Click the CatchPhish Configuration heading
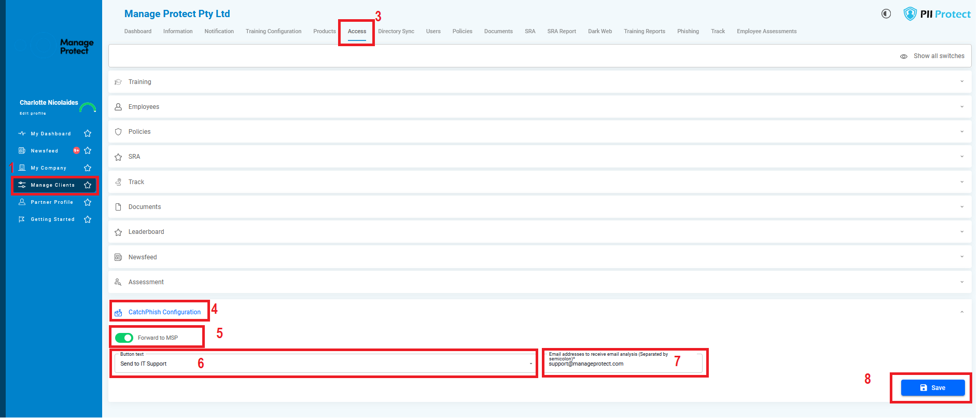The width and height of the screenshot is (980, 418). [x=164, y=312]
